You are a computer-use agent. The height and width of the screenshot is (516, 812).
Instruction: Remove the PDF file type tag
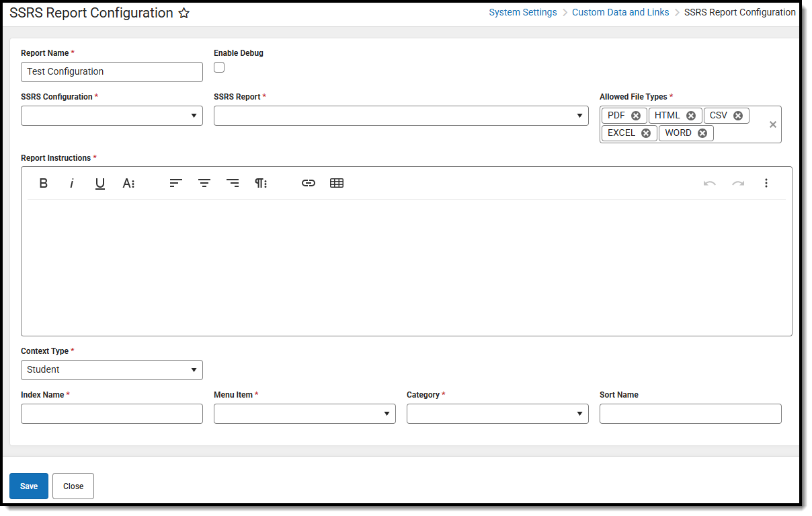point(635,115)
